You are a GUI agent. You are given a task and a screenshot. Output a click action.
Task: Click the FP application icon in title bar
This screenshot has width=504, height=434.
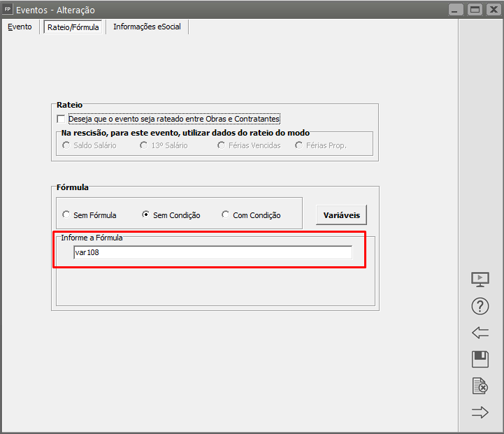8,10
